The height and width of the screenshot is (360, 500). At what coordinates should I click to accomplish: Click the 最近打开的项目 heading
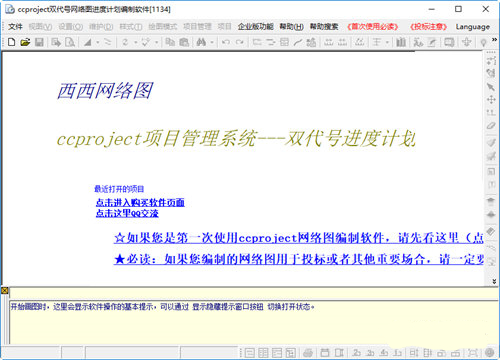click(x=119, y=189)
